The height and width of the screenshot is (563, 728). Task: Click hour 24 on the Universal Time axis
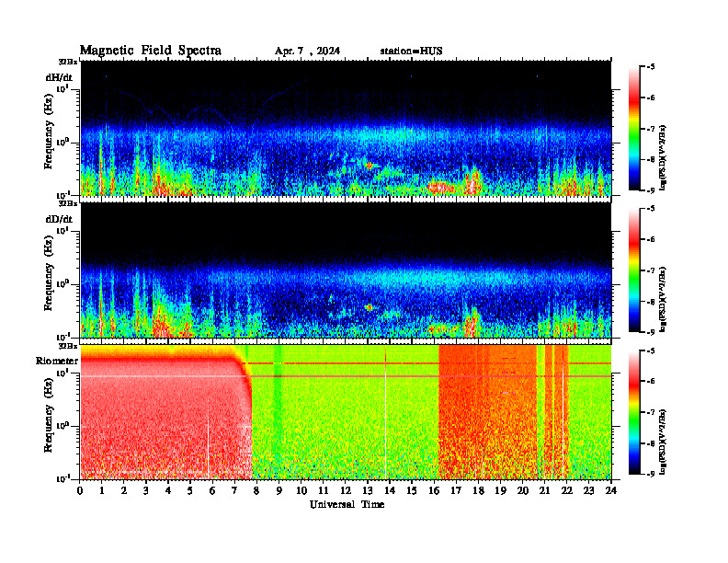pos(611,491)
